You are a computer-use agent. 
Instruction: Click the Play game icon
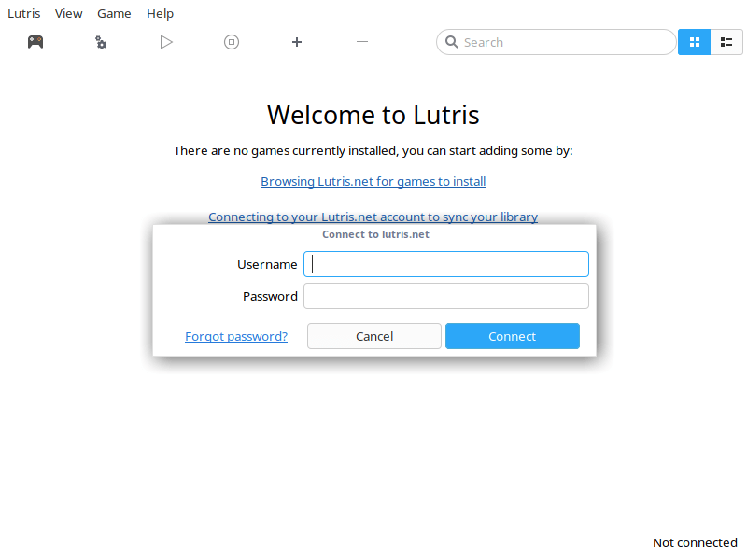click(165, 41)
